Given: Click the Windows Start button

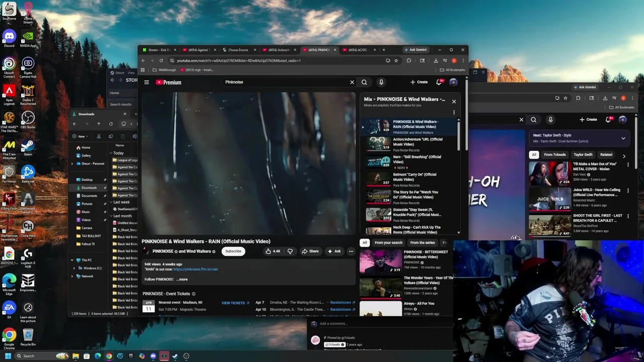Looking at the screenshot, I should pyautogui.click(x=8, y=356).
